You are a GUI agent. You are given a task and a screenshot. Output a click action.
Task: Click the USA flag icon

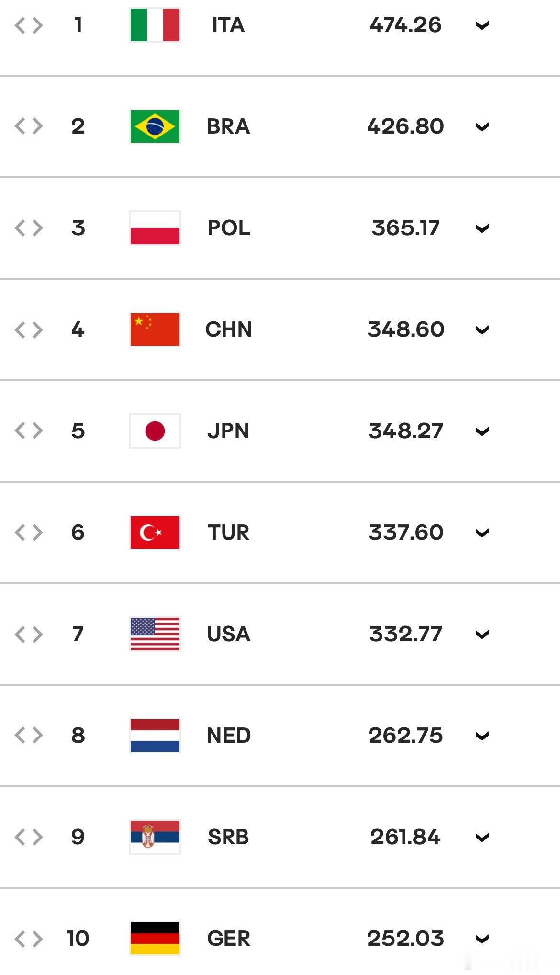155,634
